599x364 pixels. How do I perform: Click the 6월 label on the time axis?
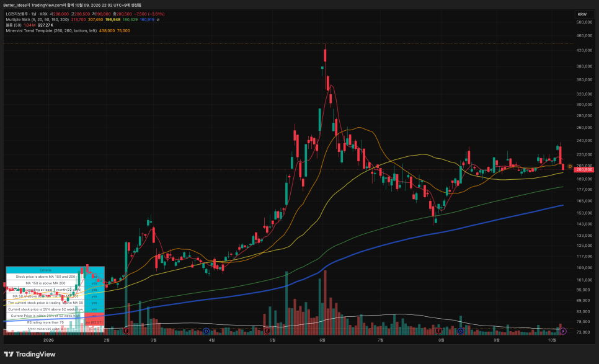[322, 340]
